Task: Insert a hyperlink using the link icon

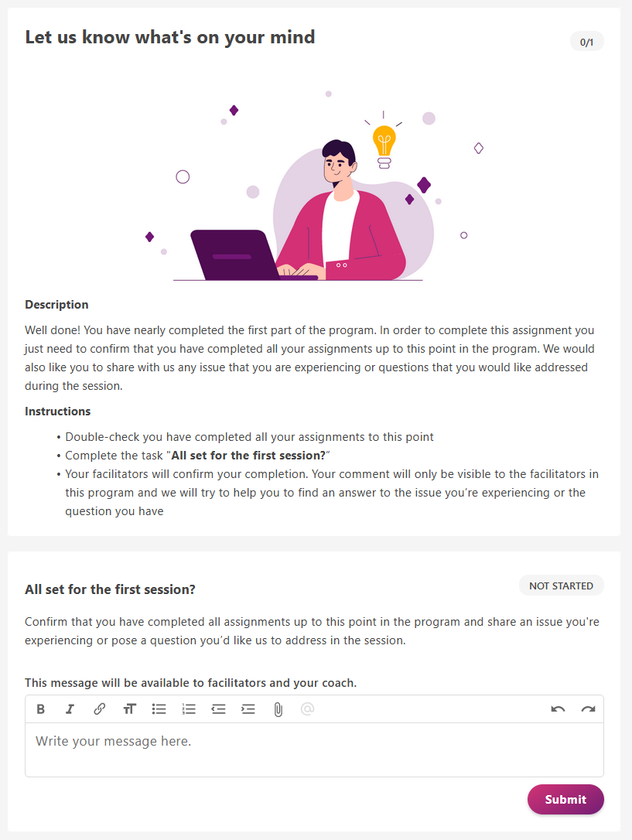Action: pyautogui.click(x=100, y=709)
